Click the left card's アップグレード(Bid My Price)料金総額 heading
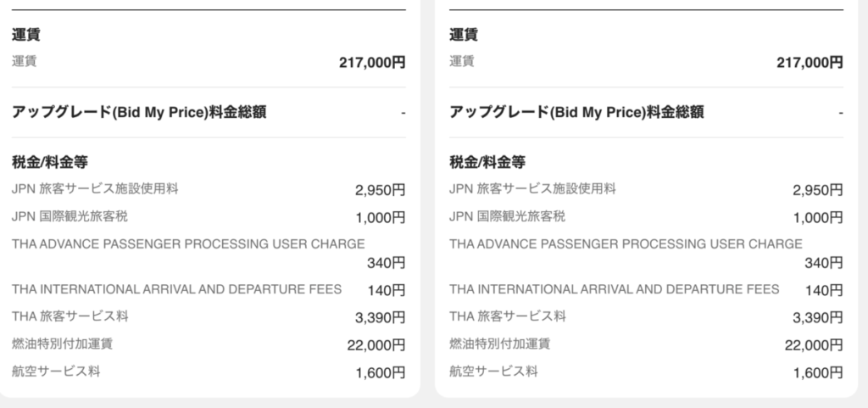Viewport: 868px width, 408px height. (x=139, y=112)
